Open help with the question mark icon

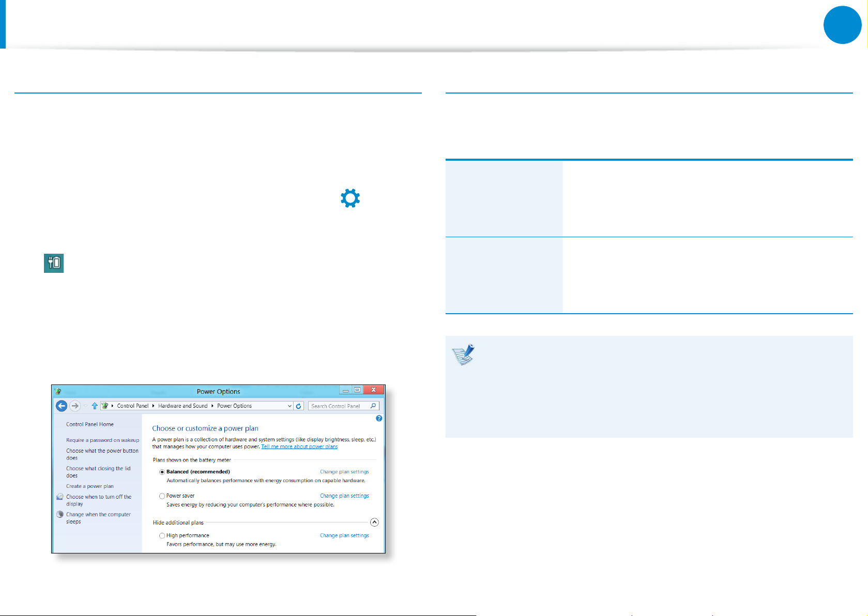(379, 419)
